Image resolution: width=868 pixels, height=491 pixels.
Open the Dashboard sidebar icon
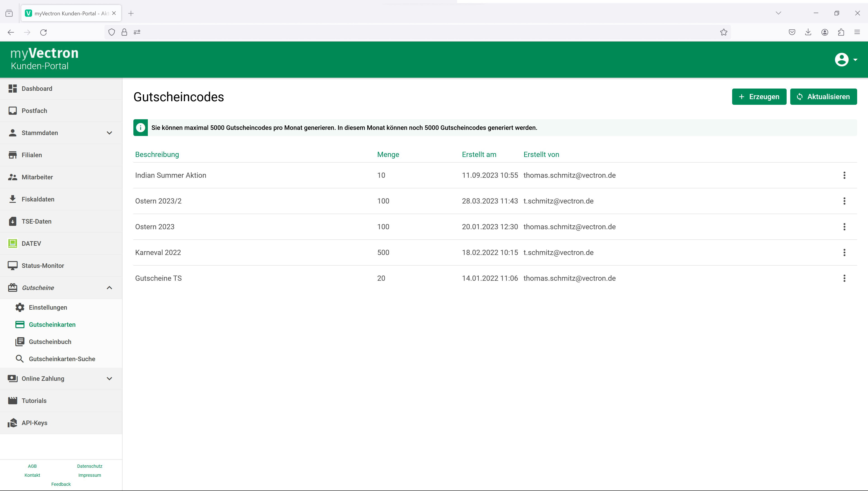coord(12,89)
